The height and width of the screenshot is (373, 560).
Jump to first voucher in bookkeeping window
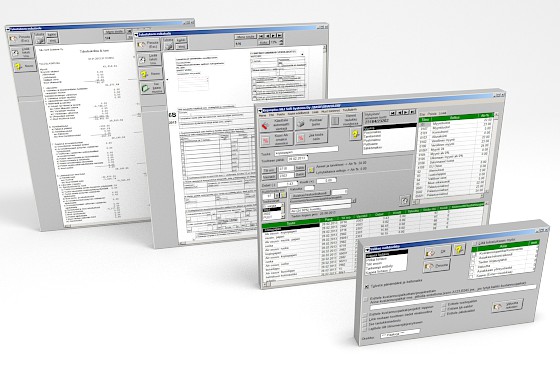coord(392,113)
